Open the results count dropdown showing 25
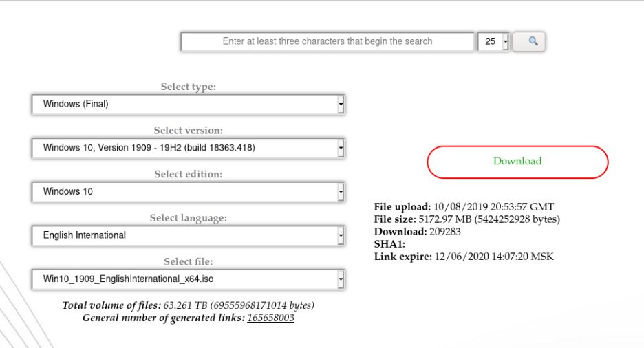 coord(493,41)
